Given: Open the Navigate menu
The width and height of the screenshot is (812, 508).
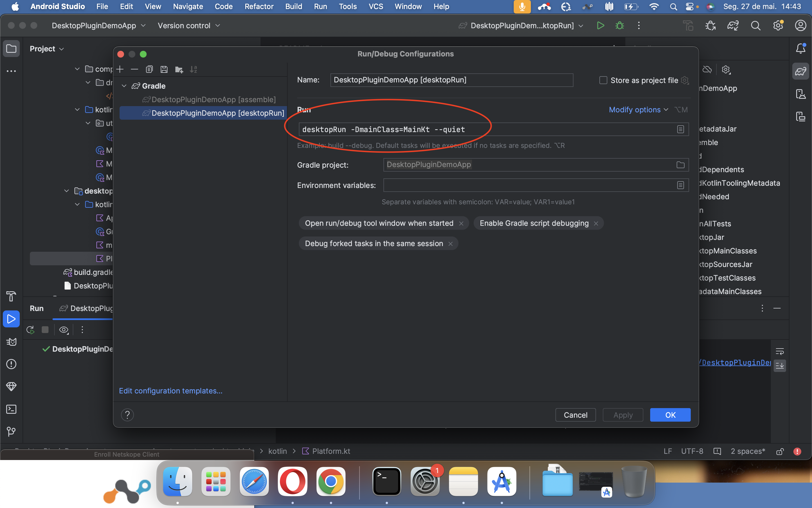Looking at the screenshot, I should click(188, 6).
